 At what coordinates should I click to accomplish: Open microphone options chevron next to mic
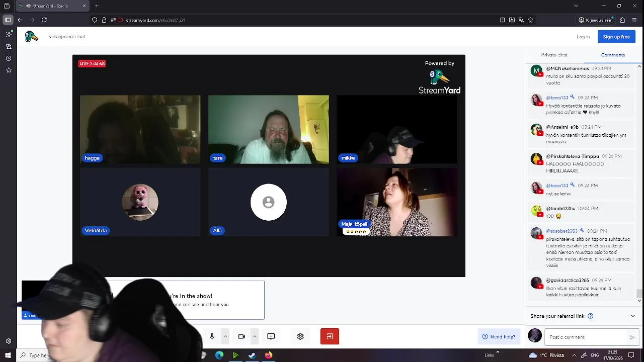pyautogui.click(x=225, y=336)
